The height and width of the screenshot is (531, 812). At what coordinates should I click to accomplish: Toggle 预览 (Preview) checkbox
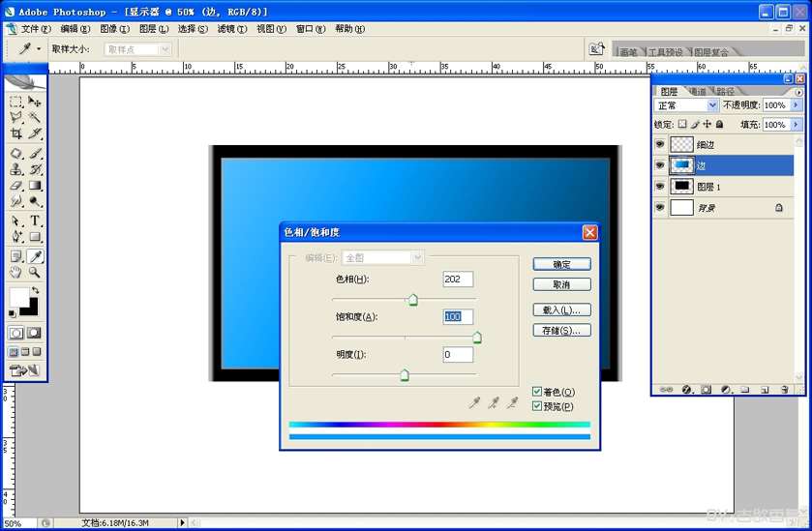(x=537, y=406)
